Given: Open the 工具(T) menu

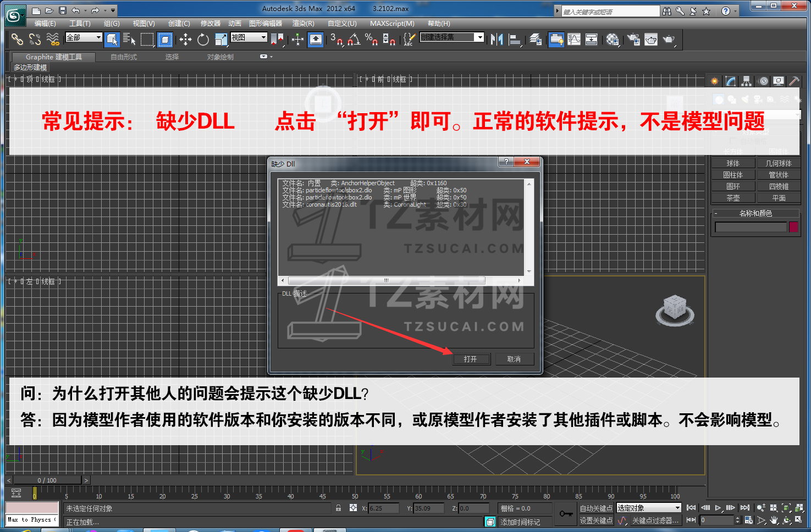Looking at the screenshot, I should (x=80, y=24).
